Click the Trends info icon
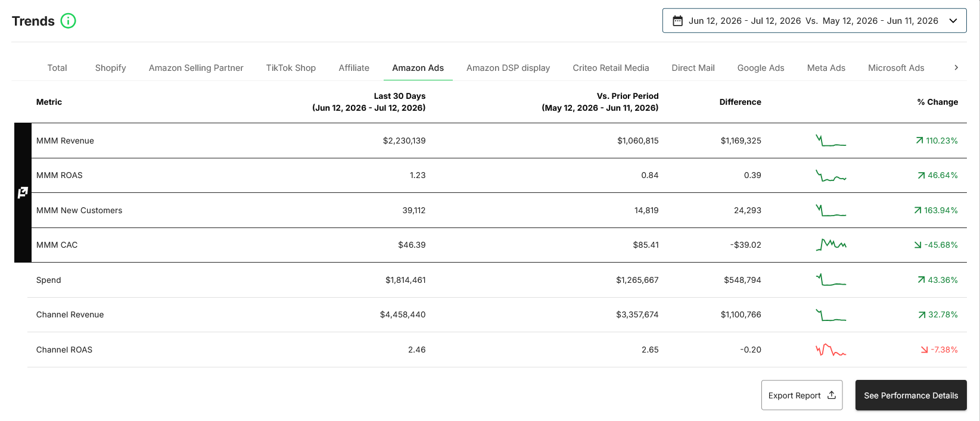Image resolution: width=980 pixels, height=421 pixels. (x=69, y=21)
